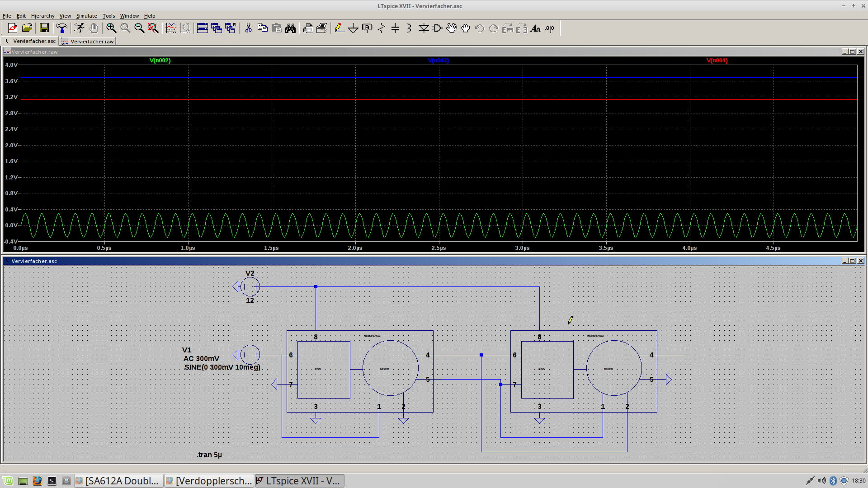This screenshot has width=868, height=488.
Task: Print using the second printer icon
Action: click(322, 28)
